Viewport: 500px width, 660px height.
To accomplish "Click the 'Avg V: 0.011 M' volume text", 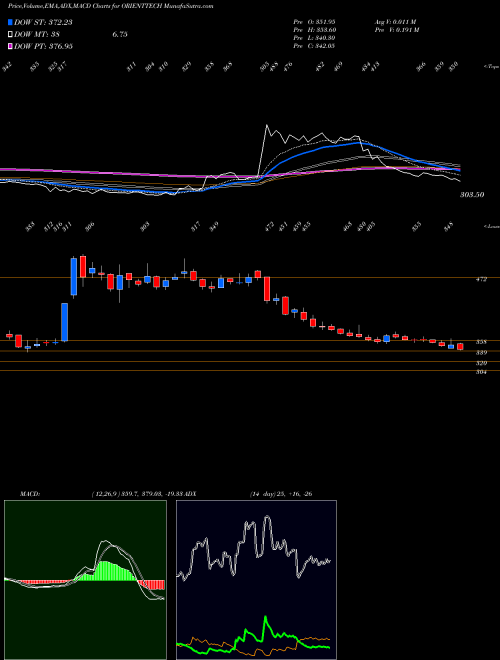I will coord(396,21).
